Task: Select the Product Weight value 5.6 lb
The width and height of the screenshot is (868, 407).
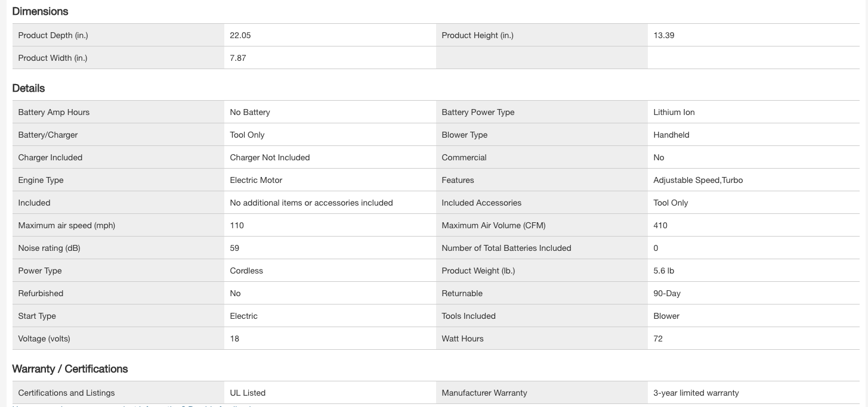Action: point(664,271)
